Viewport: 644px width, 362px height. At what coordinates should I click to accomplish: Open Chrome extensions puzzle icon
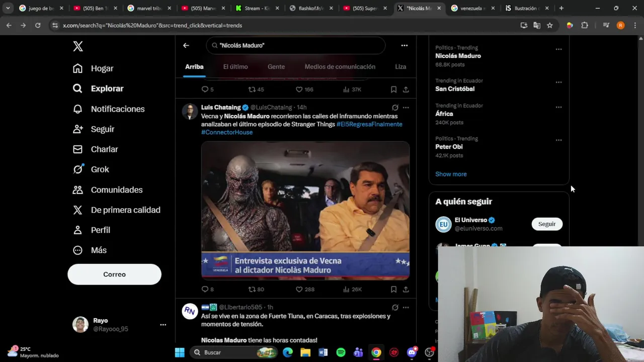point(585,25)
